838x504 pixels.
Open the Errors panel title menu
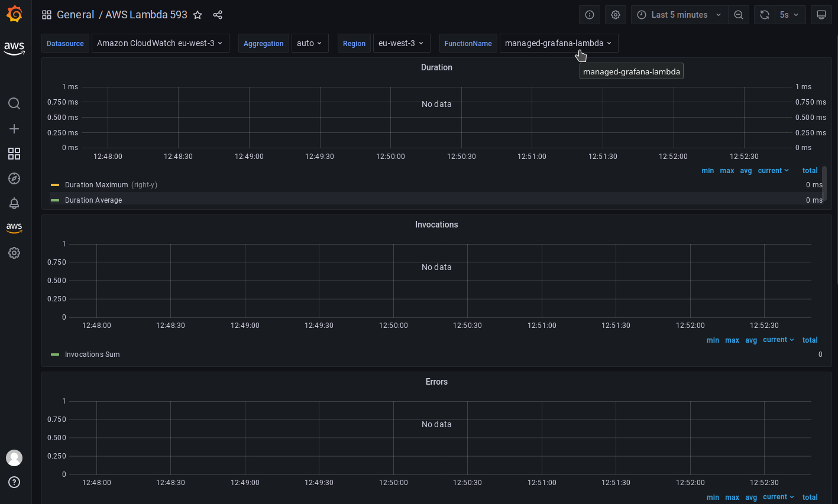[x=436, y=382]
